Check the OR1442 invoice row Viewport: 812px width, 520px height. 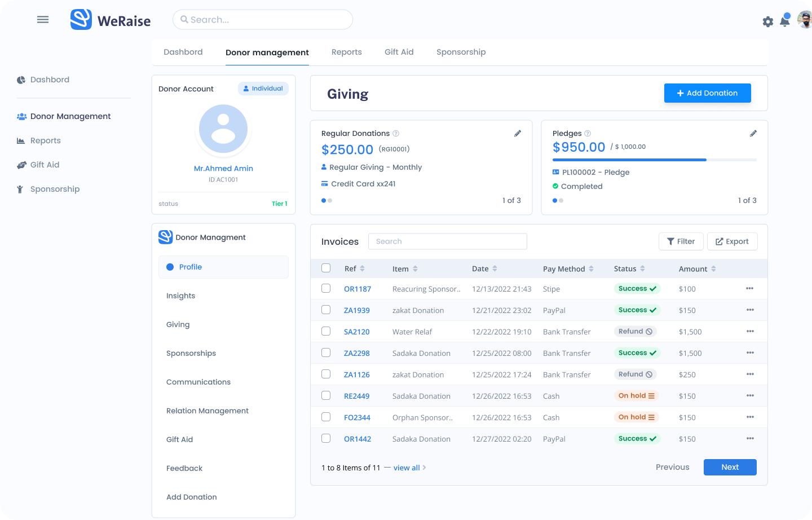[326, 438]
